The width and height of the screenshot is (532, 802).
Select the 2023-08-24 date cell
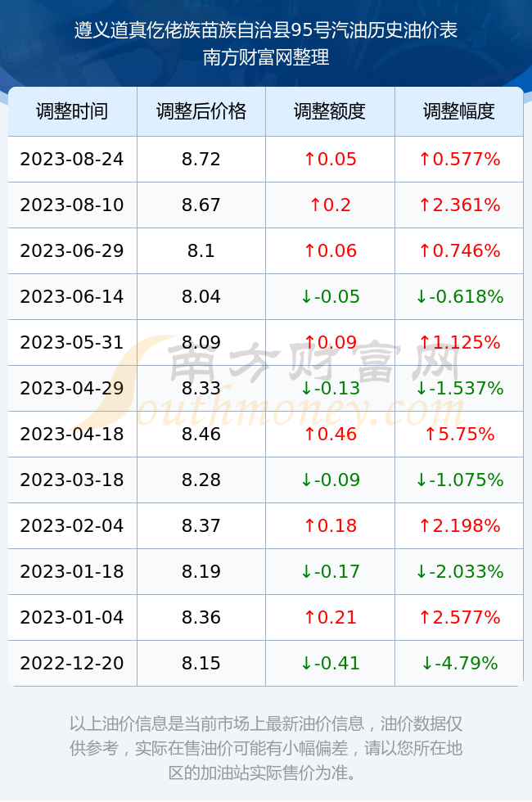click(72, 159)
